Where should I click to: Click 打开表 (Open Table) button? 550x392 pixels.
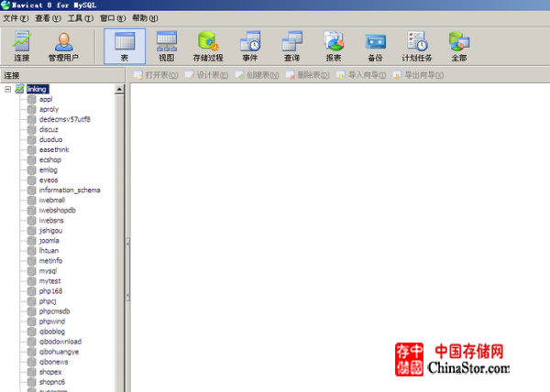click(156, 75)
